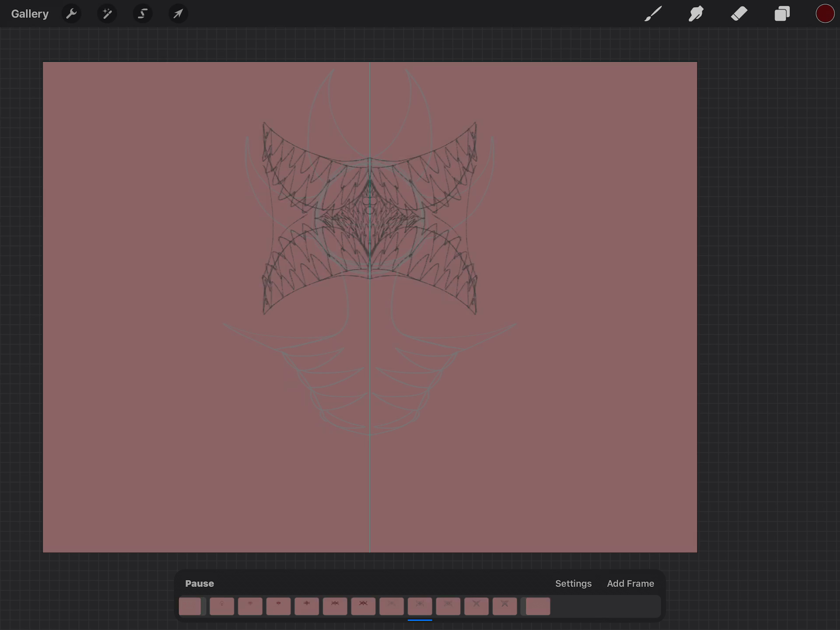The width and height of the screenshot is (840, 630).
Task: Select the highlighted ninth frame thumbnail
Action: point(420,606)
